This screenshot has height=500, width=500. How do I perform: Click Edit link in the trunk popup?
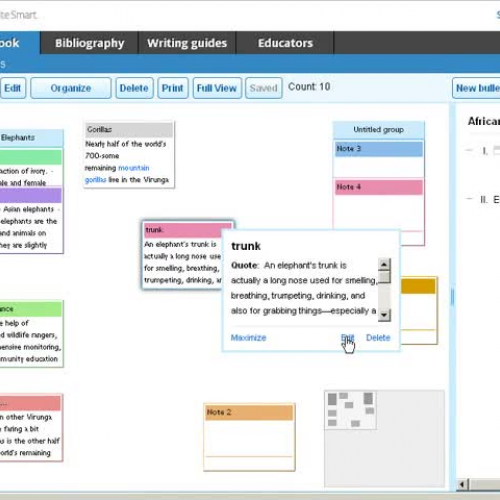pos(347,338)
